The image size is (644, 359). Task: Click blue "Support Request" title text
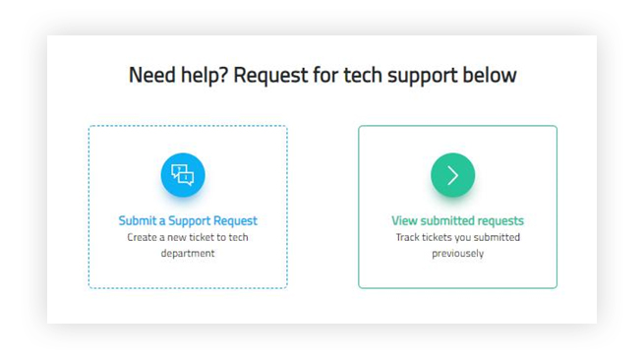click(212, 220)
